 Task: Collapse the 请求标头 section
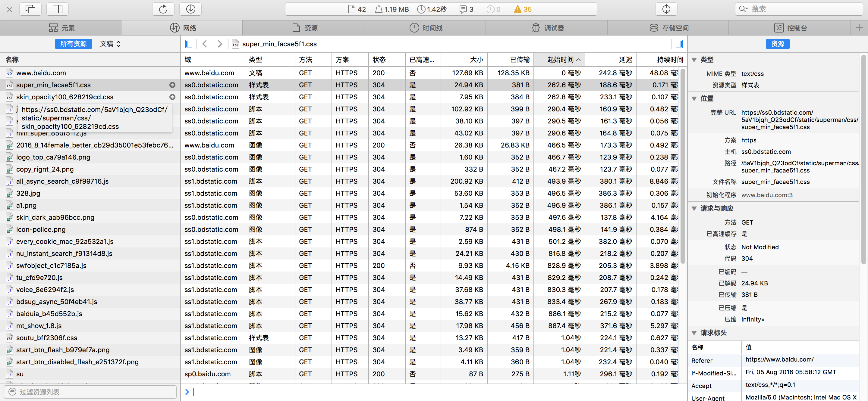pyautogui.click(x=694, y=333)
